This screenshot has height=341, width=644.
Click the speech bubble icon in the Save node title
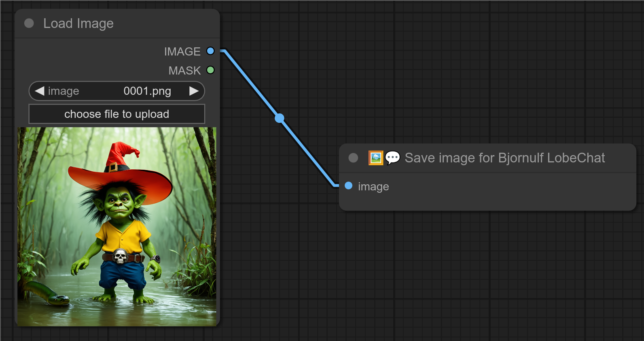(x=392, y=158)
